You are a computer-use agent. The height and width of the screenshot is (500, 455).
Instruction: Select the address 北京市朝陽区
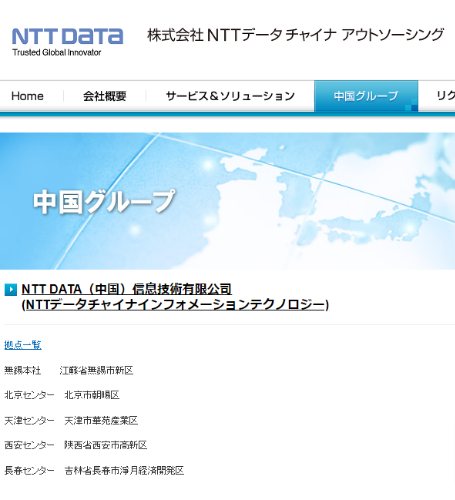tap(92, 395)
